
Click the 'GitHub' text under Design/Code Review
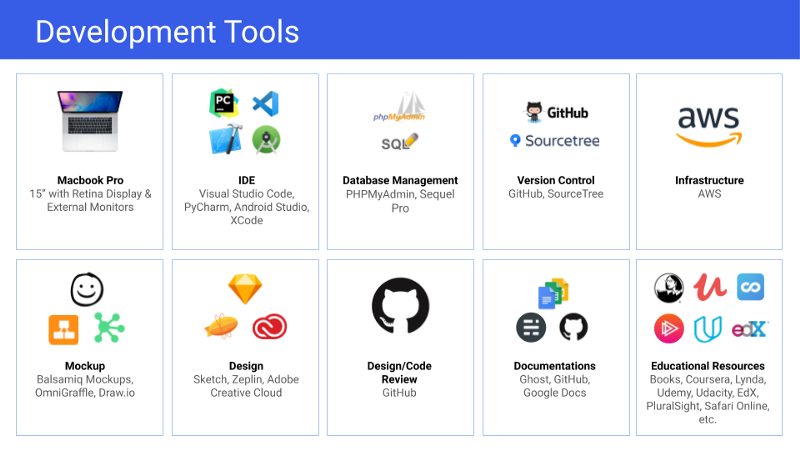click(x=399, y=393)
